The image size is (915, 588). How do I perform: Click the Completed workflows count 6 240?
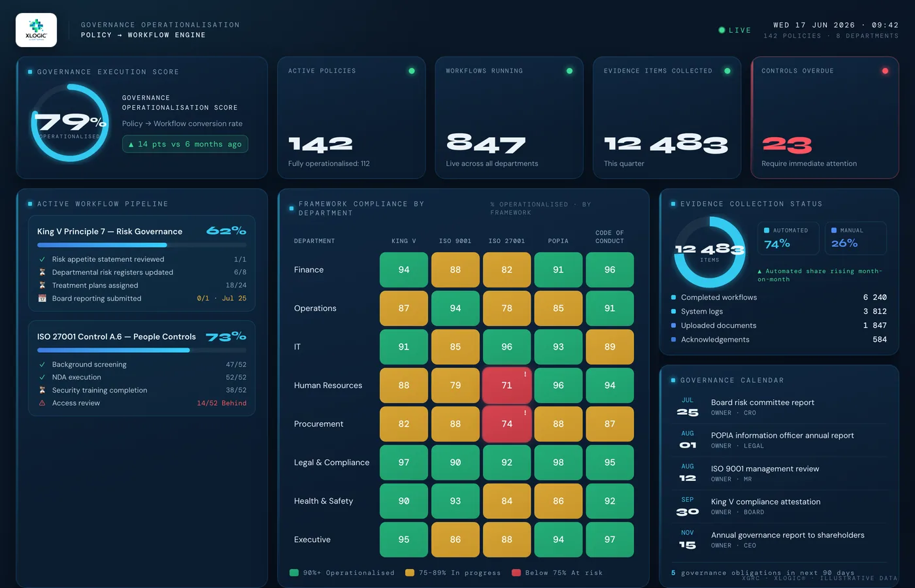click(x=874, y=297)
